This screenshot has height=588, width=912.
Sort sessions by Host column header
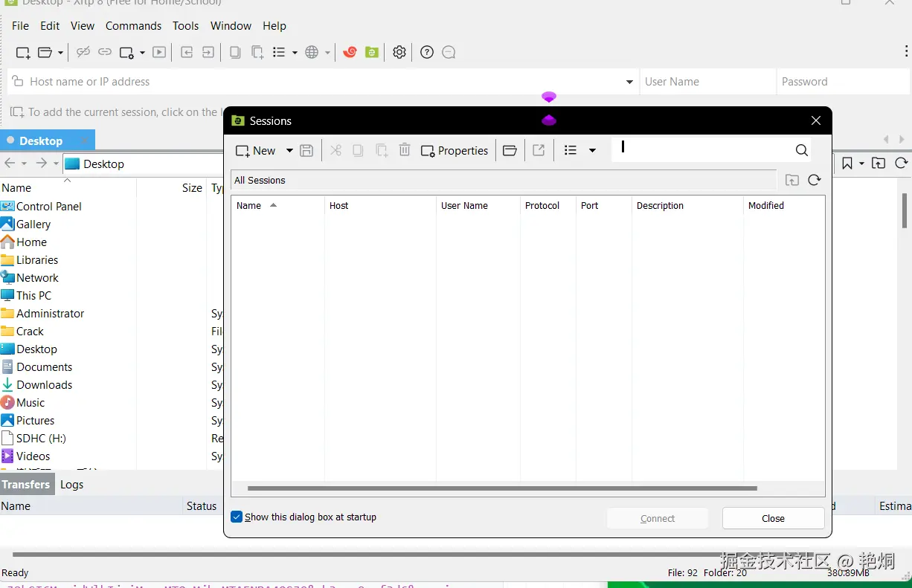coord(380,205)
